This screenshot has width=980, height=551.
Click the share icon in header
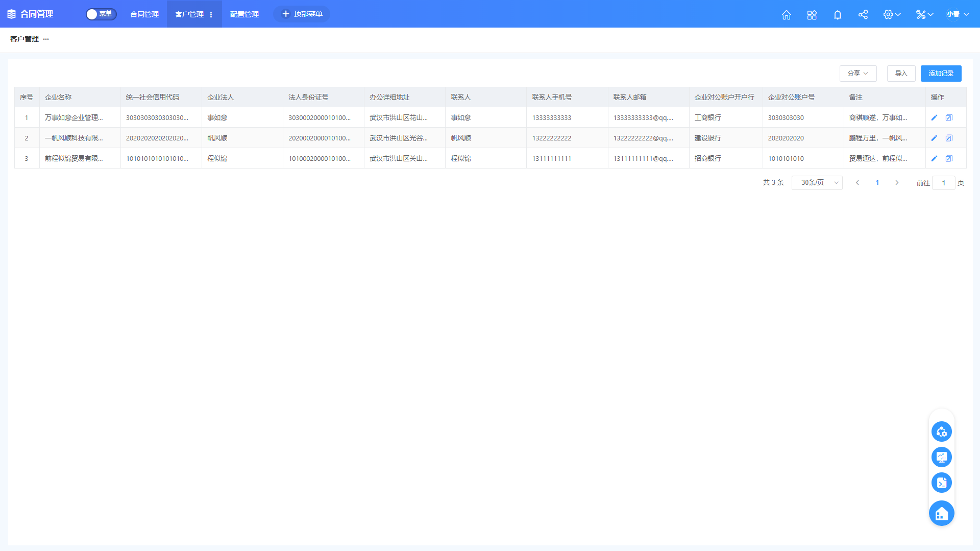[863, 14]
